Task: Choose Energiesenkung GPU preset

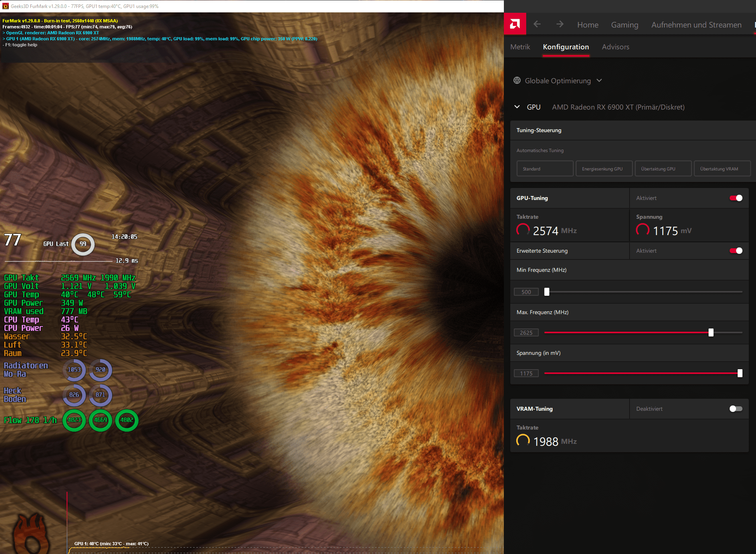Action: [604, 169]
